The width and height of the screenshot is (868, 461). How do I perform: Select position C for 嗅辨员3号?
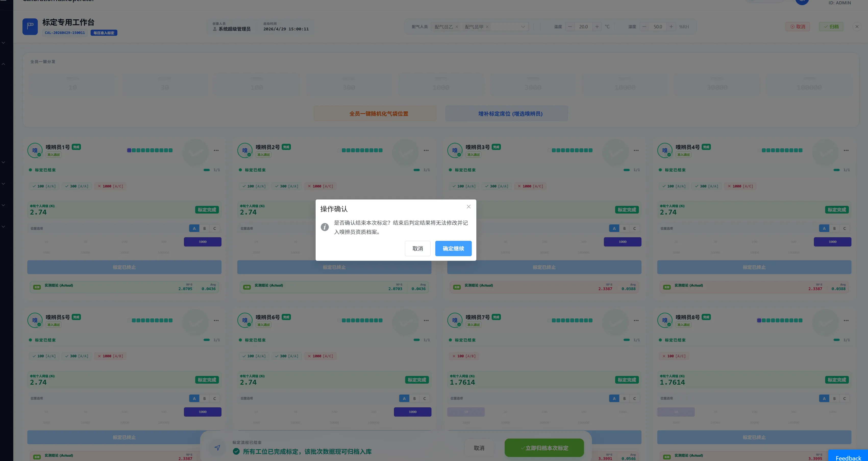pos(634,228)
